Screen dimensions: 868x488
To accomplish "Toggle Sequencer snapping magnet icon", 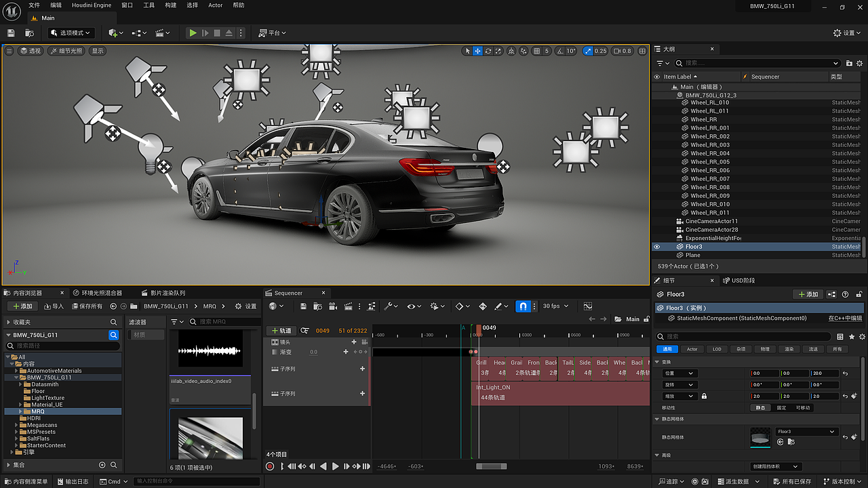I will [523, 306].
